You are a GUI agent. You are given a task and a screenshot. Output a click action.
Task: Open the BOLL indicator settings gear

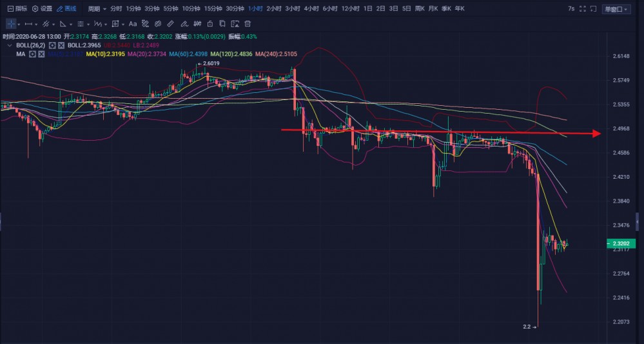tap(52, 46)
